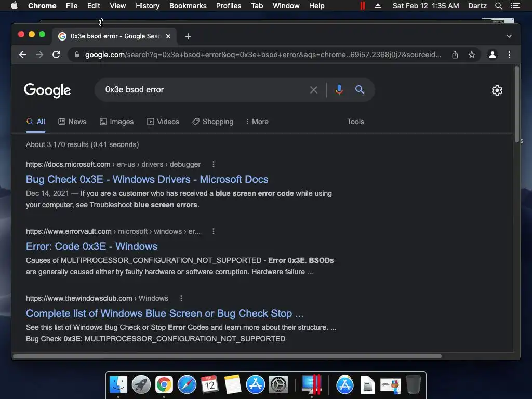Select the All results tab
Screen dimensions: 532x399
click(x=36, y=122)
